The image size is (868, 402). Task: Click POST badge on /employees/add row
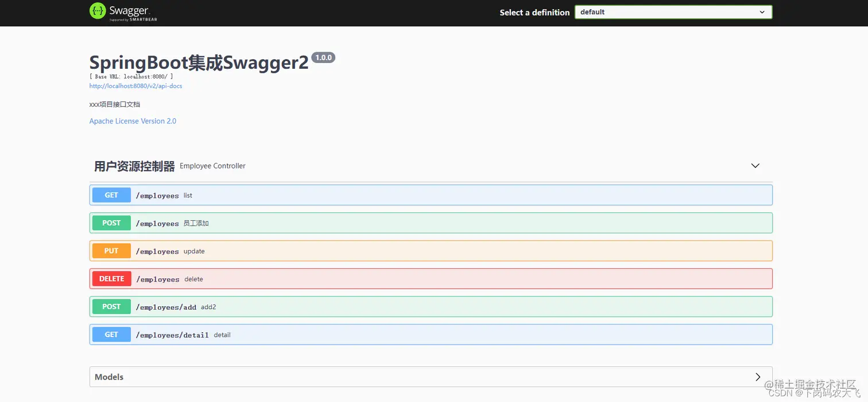[x=111, y=307]
